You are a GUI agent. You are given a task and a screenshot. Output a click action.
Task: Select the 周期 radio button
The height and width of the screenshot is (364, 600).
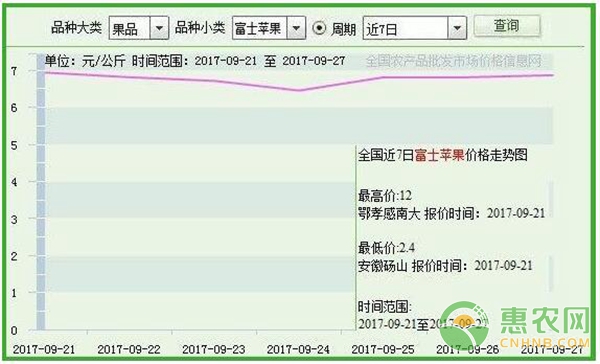tap(319, 28)
